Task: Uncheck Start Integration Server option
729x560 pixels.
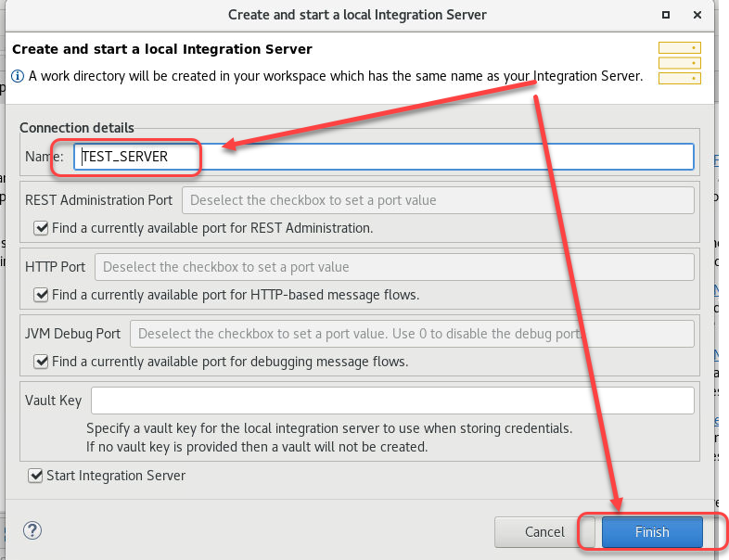Action: (x=36, y=476)
